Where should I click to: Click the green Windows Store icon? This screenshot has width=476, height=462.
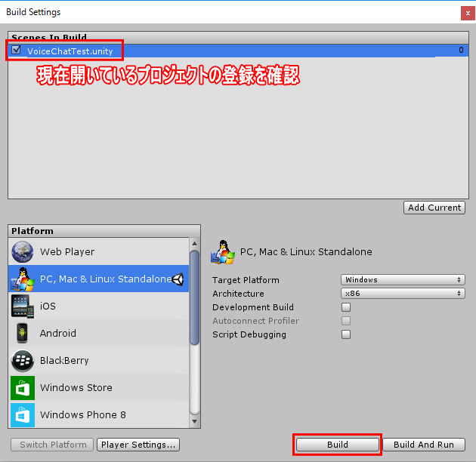coord(23,388)
